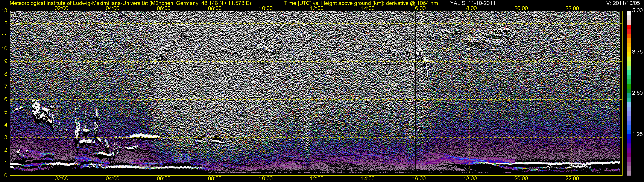The width and height of the screenshot is (644, 182).
Task: Click the 14:00 label on the upper time axis
Action: pyautogui.click(x=368, y=8)
